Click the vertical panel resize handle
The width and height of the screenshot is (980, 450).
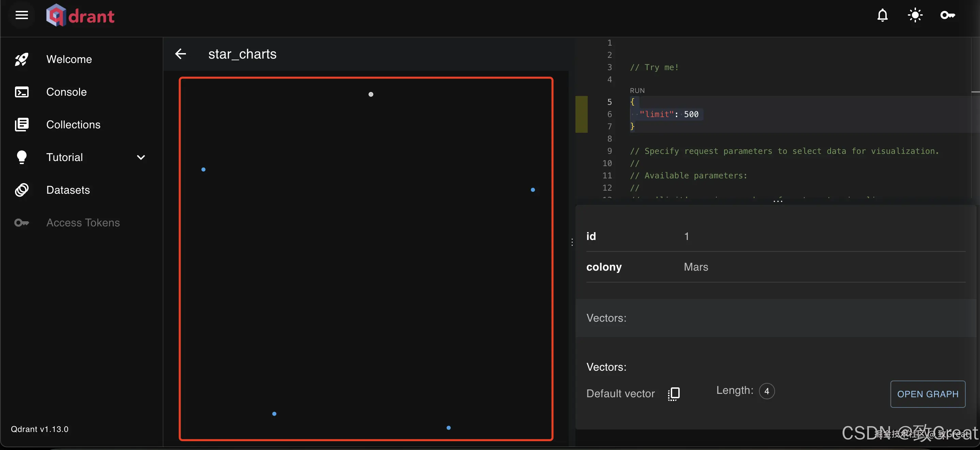pos(572,242)
